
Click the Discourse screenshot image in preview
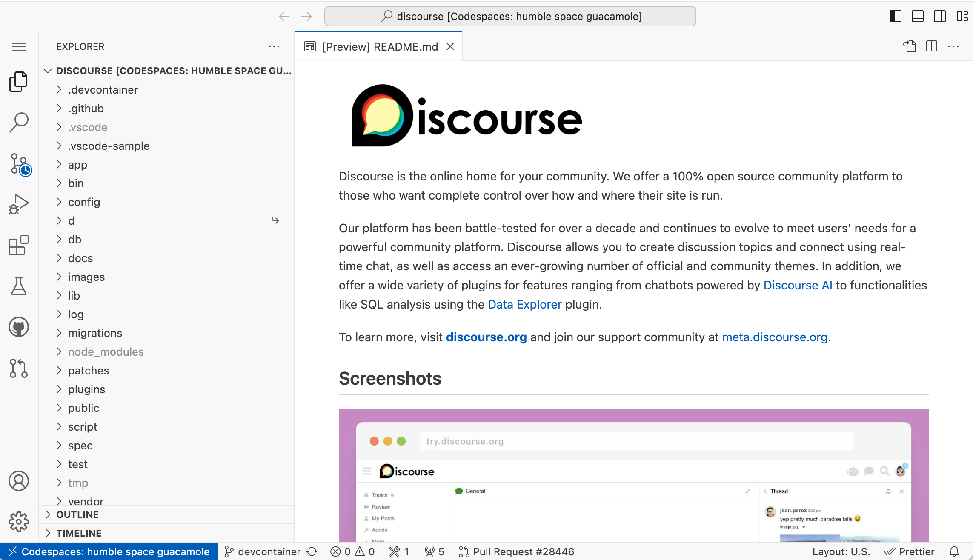click(633, 475)
